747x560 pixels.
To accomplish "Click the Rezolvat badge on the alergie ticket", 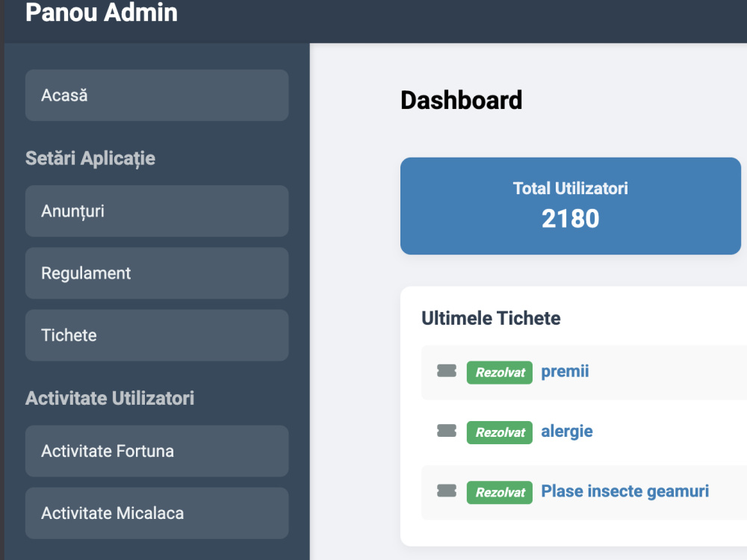I will click(499, 432).
